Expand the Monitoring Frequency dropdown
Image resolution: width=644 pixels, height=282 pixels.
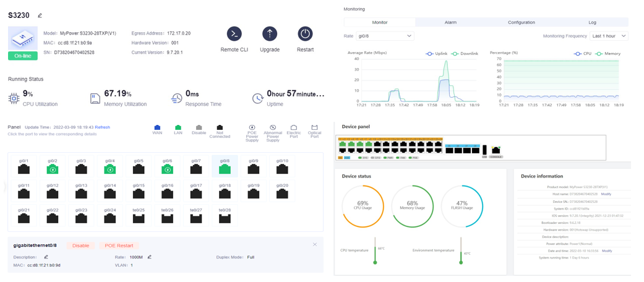pyautogui.click(x=609, y=36)
